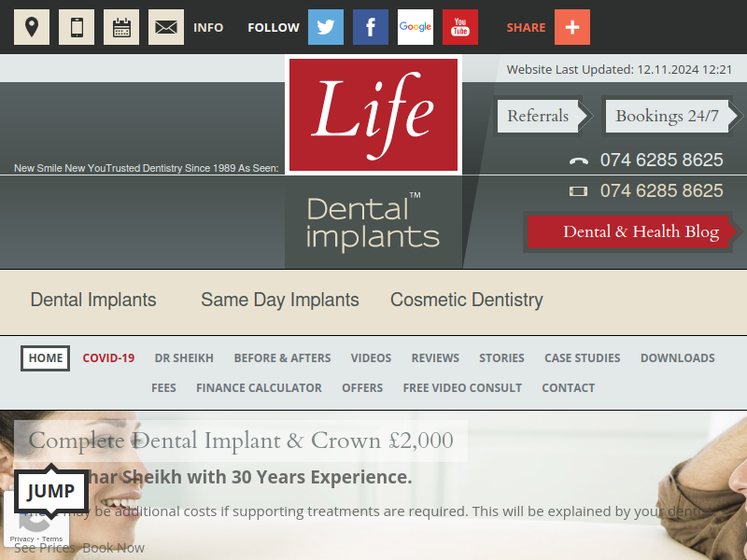Click the calendar booking icon
Screen dimensions: 747x560
[x=121, y=27]
